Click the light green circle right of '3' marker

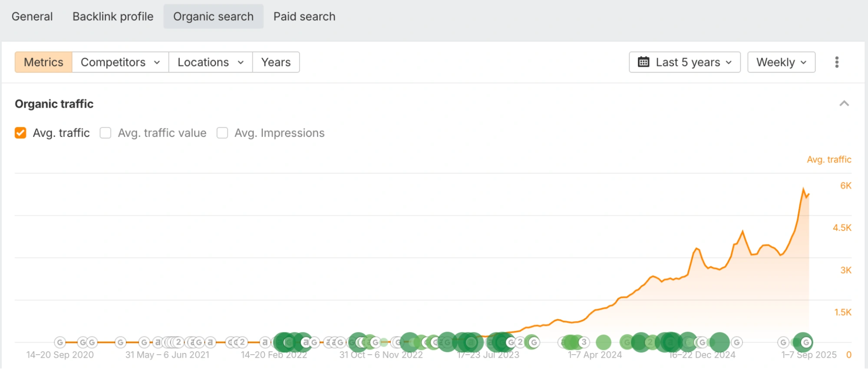click(603, 342)
